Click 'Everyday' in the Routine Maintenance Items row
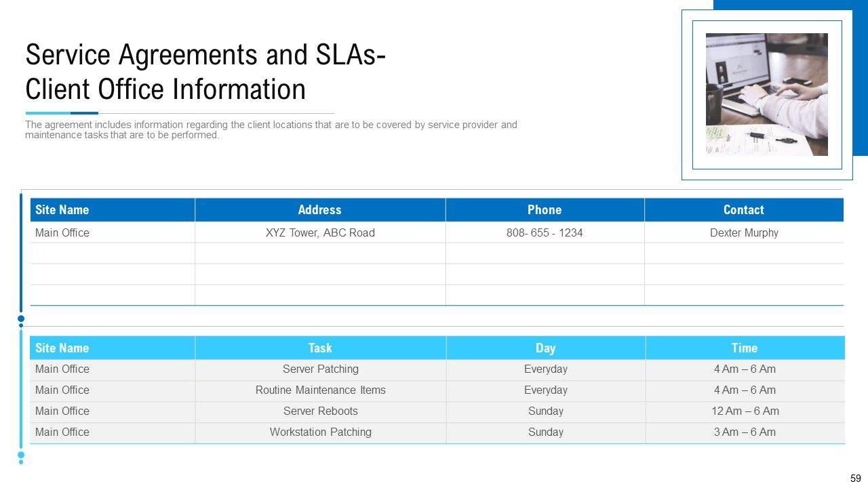The image size is (868, 488). (546, 390)
